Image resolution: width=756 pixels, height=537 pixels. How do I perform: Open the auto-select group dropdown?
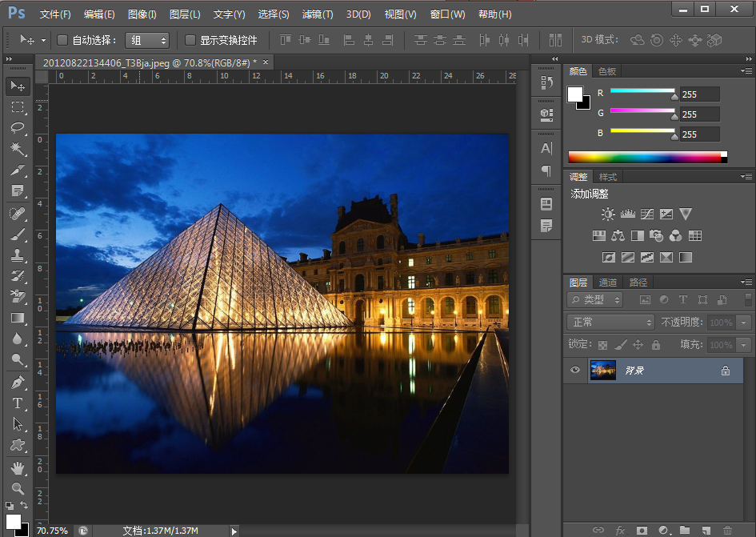(148, 40)
